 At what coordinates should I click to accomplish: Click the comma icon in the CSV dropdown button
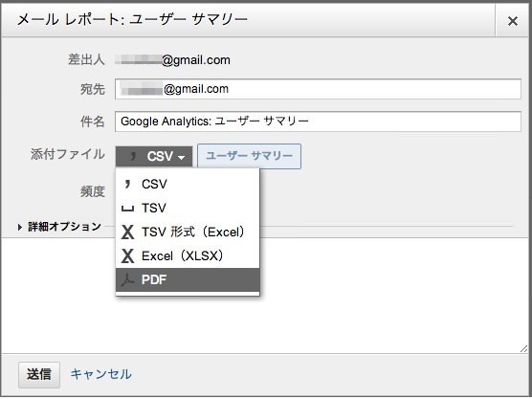click(x=133, y=156)
